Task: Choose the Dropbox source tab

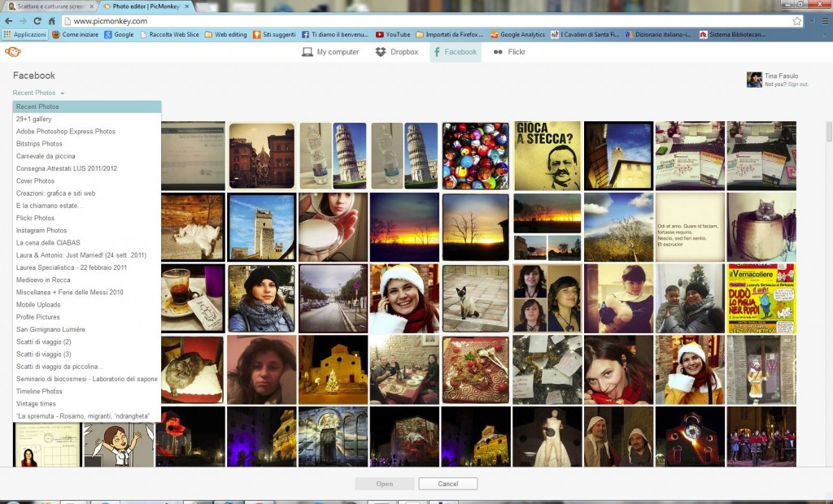Action: pyautogui.click(x=397, y=52)
